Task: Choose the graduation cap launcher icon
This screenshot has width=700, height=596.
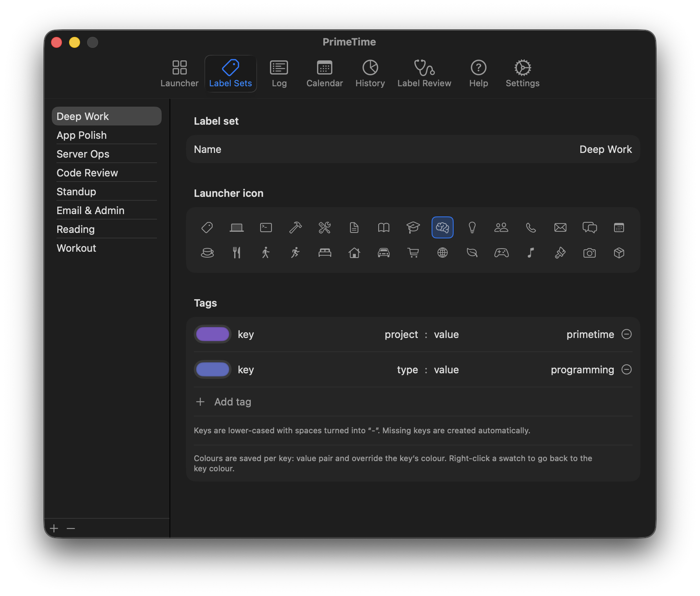Action: pyautogui.click(x=413, y=227)
